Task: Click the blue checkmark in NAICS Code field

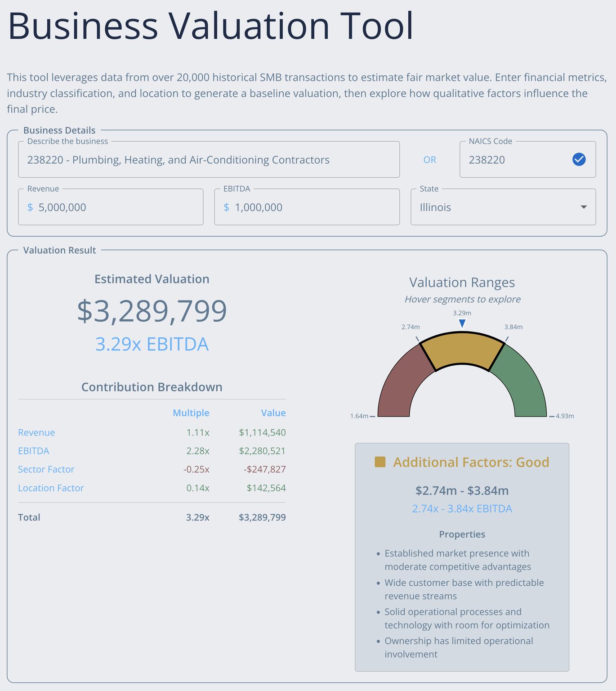Action: click(x=579, y=160)
